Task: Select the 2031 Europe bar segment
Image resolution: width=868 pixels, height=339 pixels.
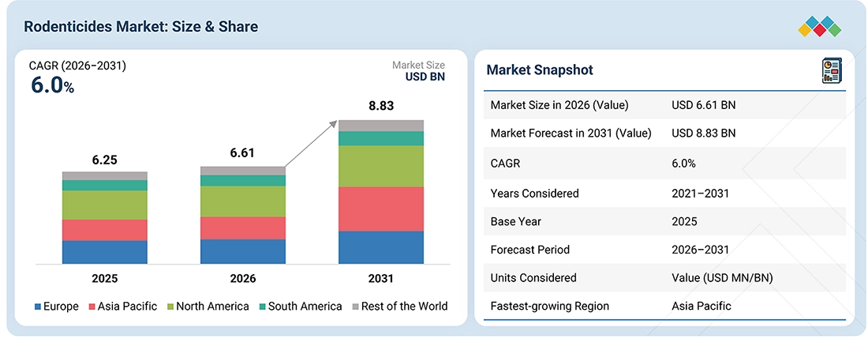Action: tap(381, 247)
